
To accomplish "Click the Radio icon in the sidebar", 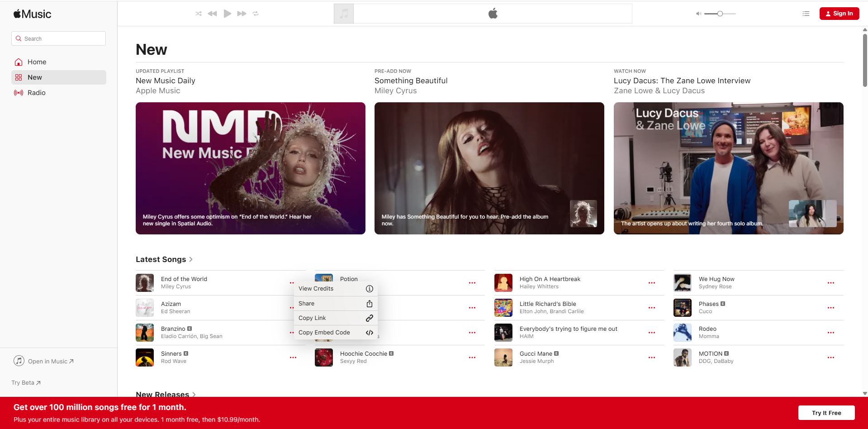I will click(19, 93).
